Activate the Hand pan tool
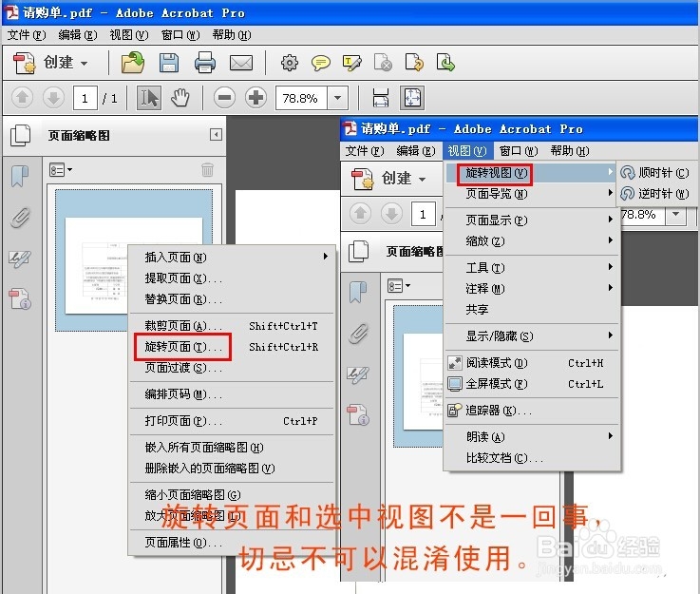The height and width of the screenshot is (594, 700). click(180, 97)
